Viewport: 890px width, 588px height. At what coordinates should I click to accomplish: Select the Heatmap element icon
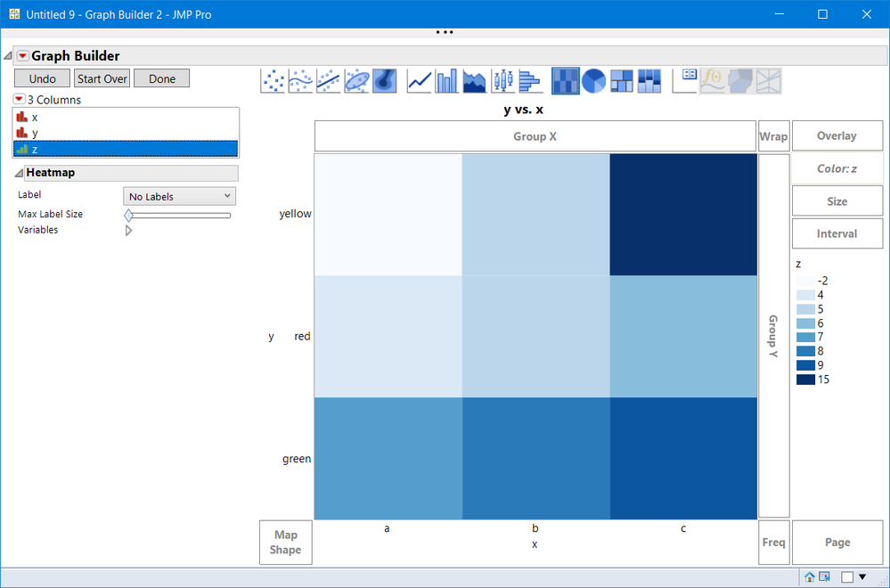point(566,80)
